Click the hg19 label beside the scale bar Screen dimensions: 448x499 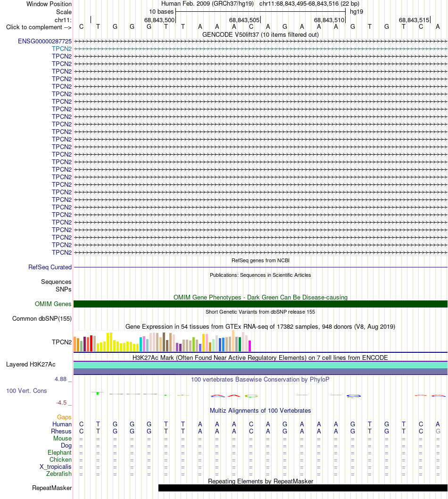pos(357,12)
